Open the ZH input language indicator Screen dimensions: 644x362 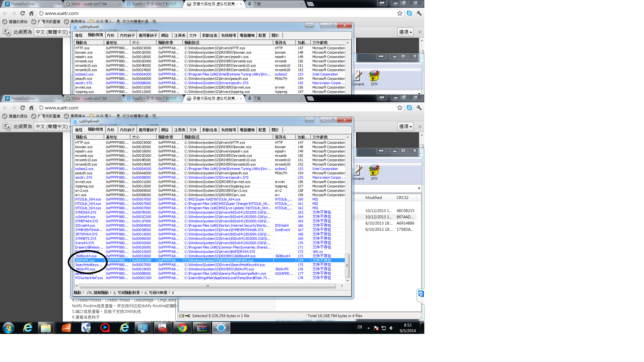point(360,327)
